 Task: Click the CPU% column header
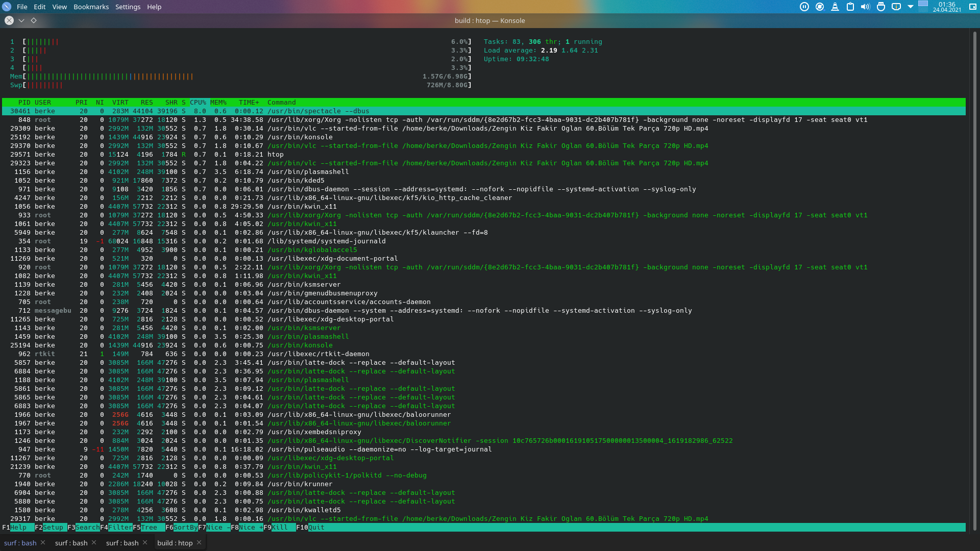198,103
